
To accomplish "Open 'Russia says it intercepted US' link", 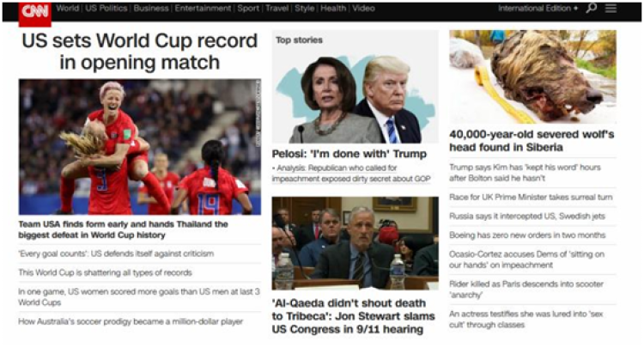I will point(527,217).
